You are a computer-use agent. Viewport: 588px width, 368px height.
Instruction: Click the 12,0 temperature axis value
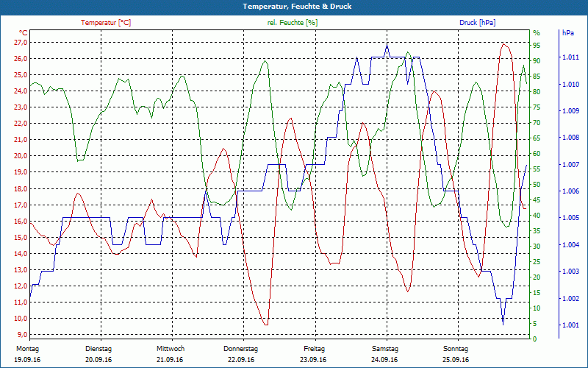(21, 286)
